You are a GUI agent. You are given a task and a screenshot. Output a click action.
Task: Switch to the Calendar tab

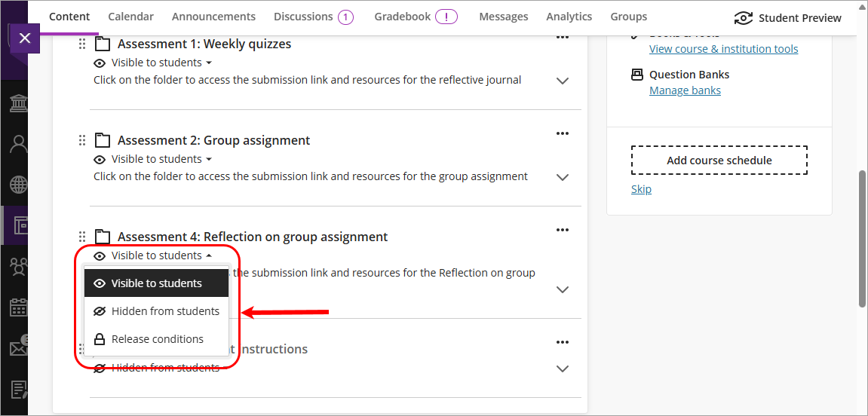[130, 17]
